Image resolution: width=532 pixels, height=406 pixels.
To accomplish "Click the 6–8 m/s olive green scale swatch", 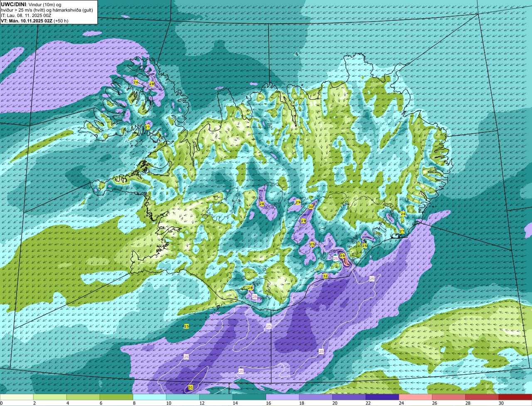I will point(116,397).
